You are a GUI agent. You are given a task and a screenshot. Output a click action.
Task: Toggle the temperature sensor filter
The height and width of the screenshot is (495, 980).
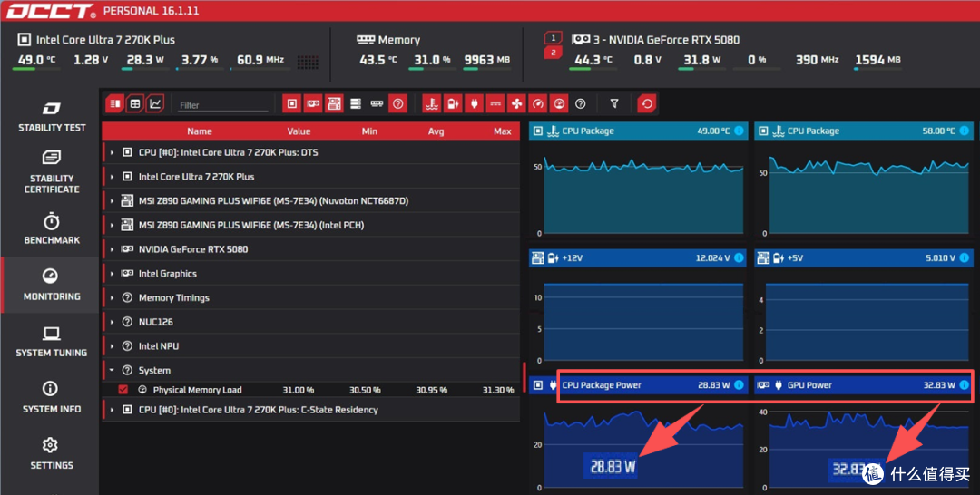(432, 103)
